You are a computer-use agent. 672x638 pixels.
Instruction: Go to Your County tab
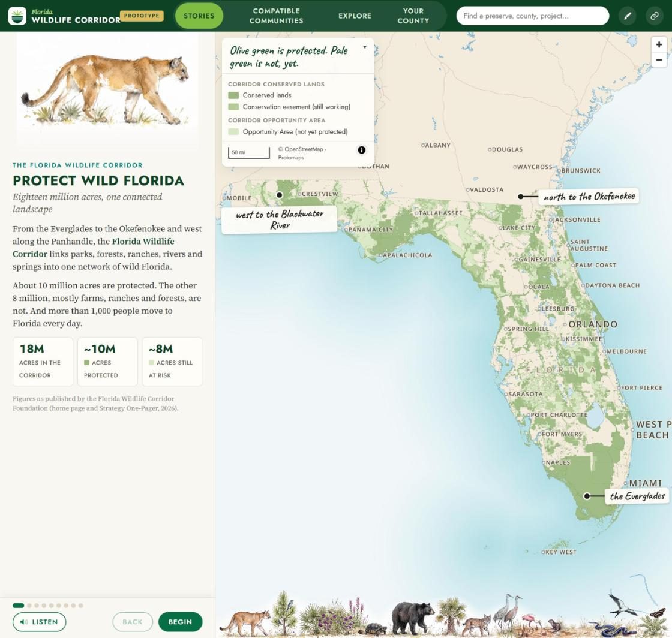(x=413, y=16)
